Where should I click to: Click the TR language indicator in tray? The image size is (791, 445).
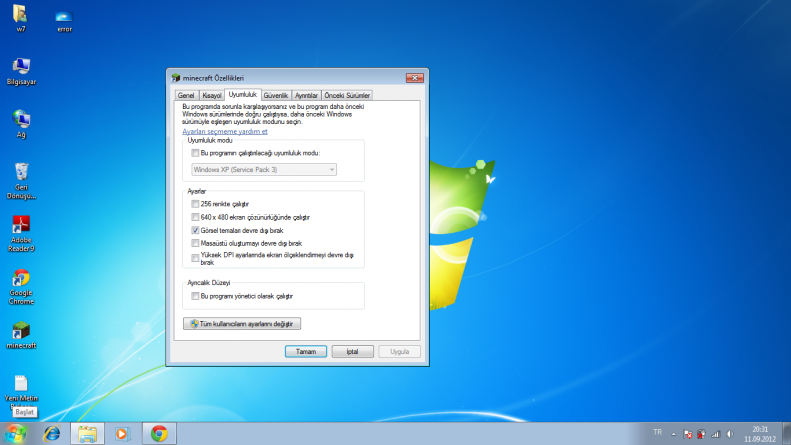[657, 432]
